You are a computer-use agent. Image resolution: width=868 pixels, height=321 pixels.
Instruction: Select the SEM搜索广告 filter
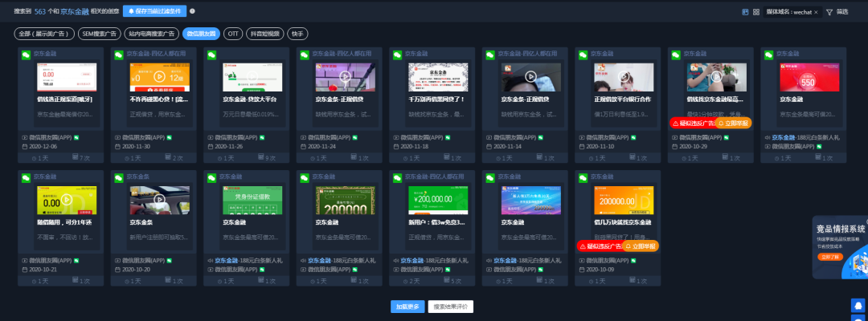[99, 34]
